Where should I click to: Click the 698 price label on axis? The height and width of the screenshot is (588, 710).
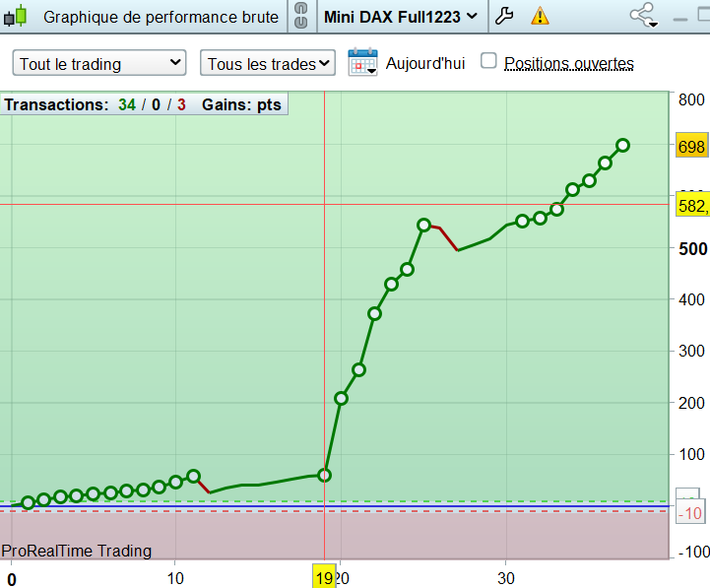(691, 146)
